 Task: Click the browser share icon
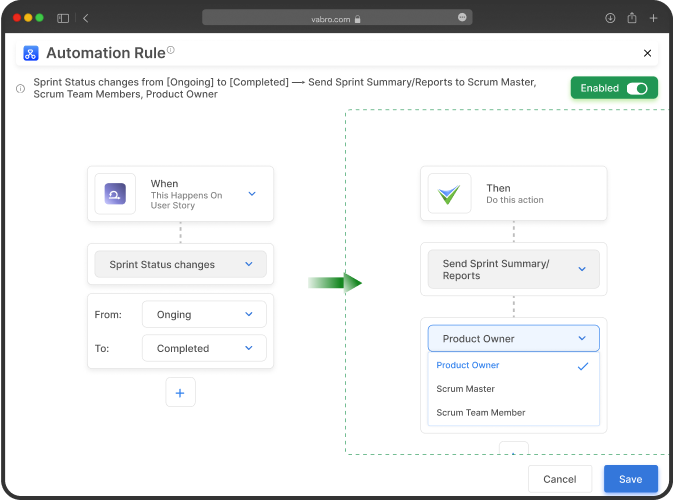click(x=632, y=18)
